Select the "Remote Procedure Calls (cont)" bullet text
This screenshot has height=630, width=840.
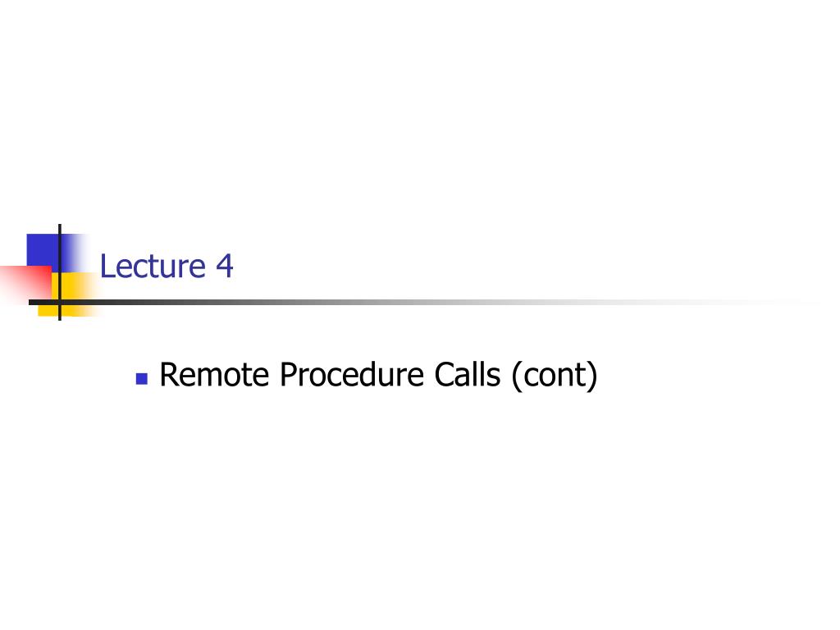(x=378, y=375)
